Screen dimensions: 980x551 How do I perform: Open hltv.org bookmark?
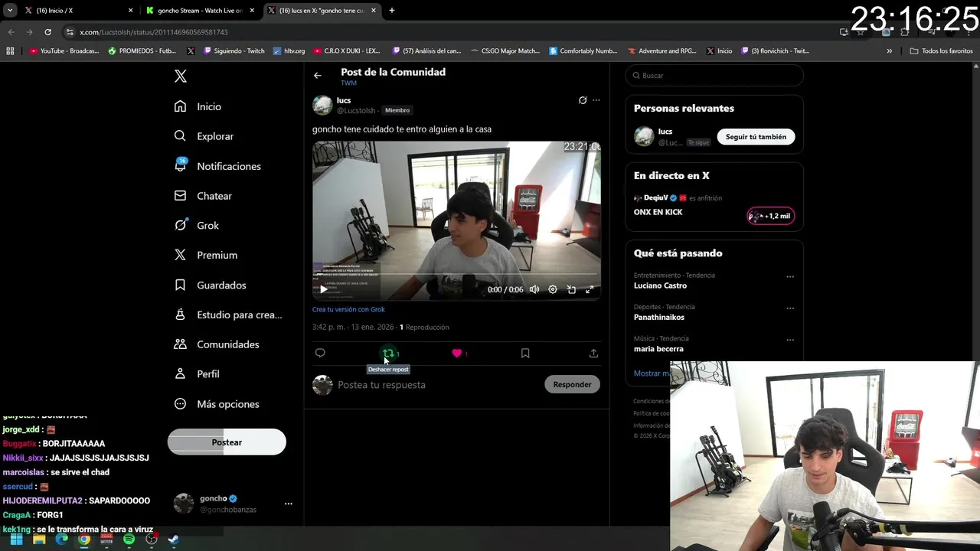pos(289,51)
